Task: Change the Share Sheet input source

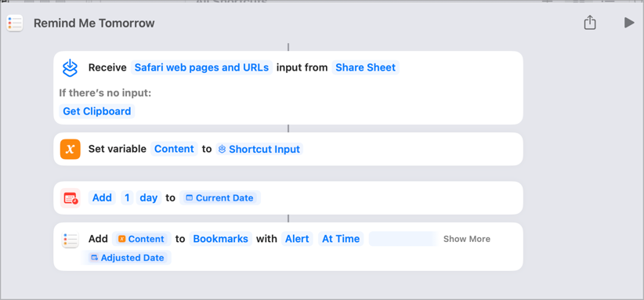Action: click(x=366, y=67)
